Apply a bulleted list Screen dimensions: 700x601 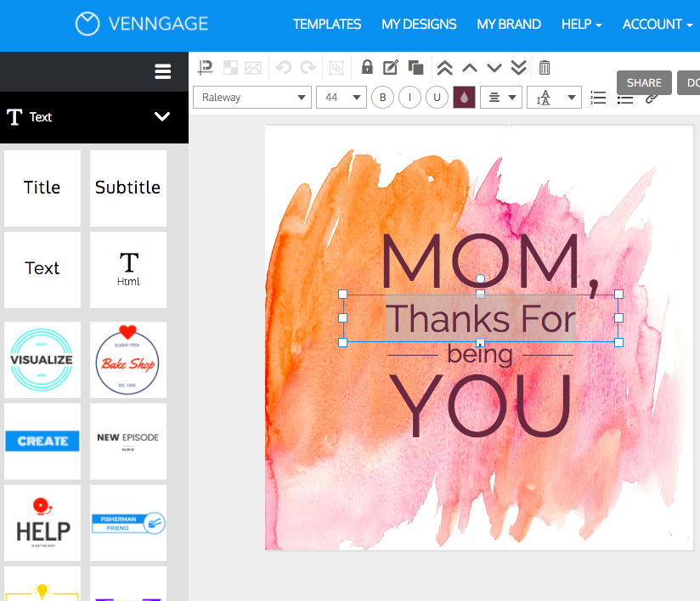(x=625, y=99)
